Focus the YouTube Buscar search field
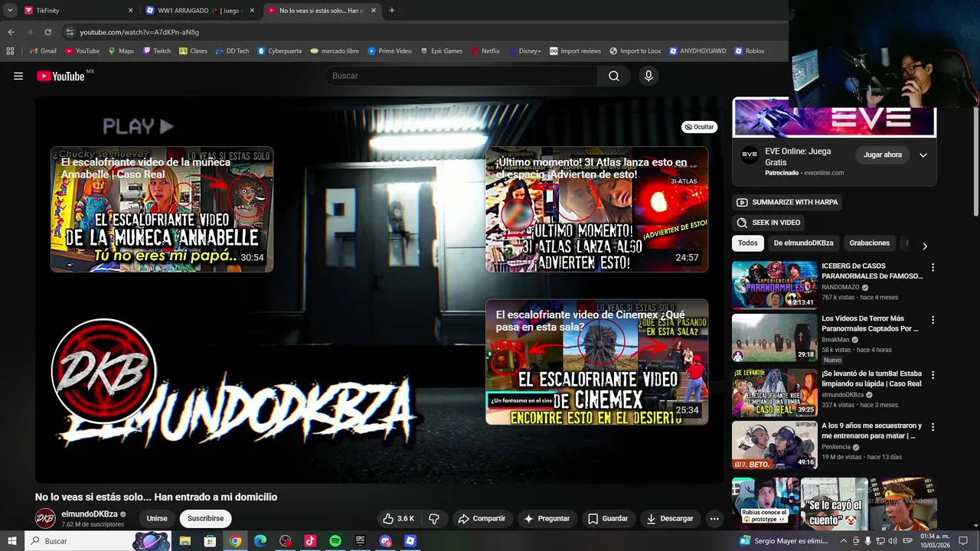 coord(462,76)
